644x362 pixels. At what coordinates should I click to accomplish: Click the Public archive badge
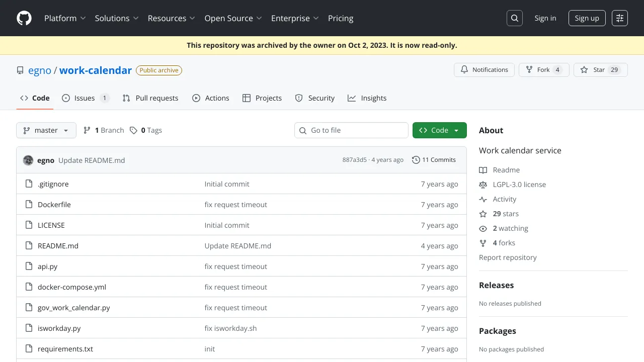tap(159, 70)
